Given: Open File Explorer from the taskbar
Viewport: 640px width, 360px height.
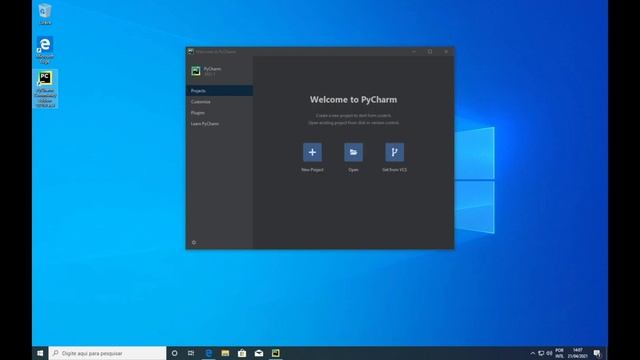Looking at the screenshot, I should tap(225, 353).
